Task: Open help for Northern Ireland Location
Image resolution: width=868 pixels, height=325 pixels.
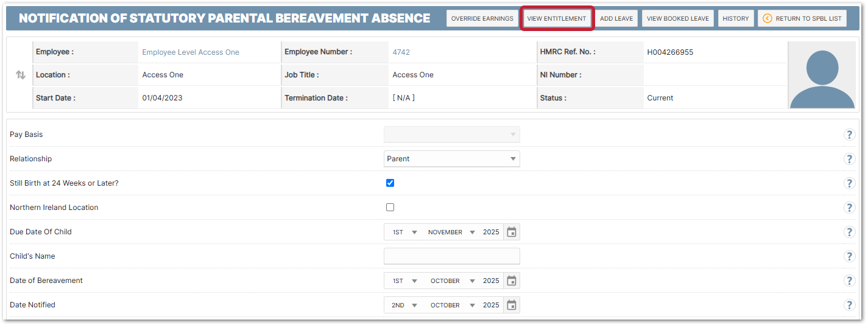Action: click(849, 208)
